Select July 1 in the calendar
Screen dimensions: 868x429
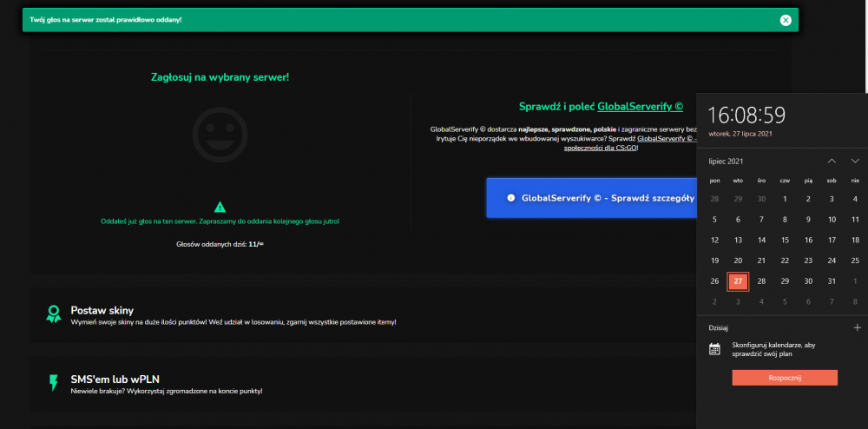tap(785, 199)
